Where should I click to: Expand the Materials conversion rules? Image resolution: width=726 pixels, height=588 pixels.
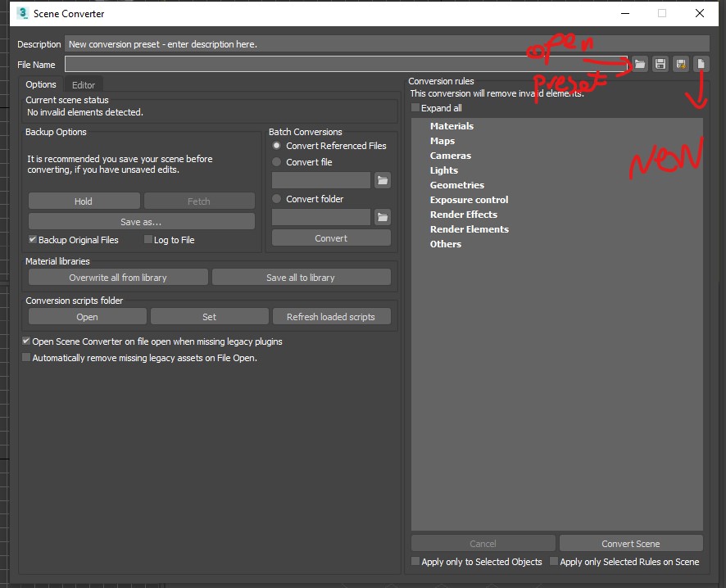click(x=451, y=126)
